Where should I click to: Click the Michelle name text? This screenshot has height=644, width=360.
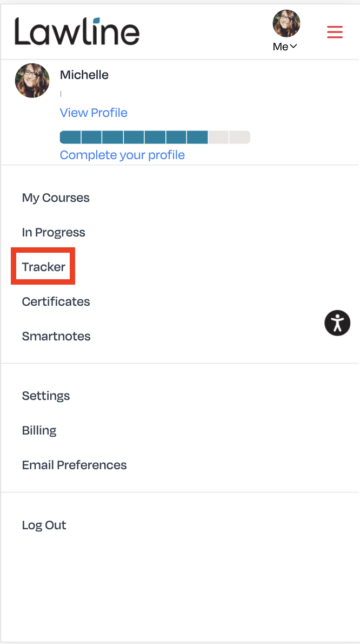[x=84, y=75]
